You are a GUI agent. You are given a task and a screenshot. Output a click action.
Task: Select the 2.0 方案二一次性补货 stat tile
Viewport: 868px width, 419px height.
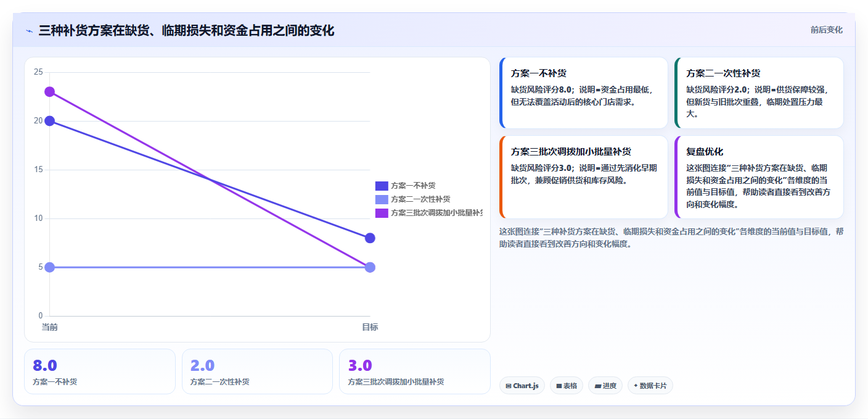[x=257, y=371]
